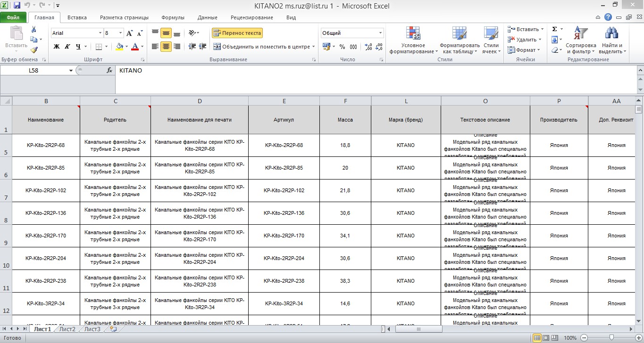Click the Вставить cells button in Ячейки group

click(x=525, y=29)
